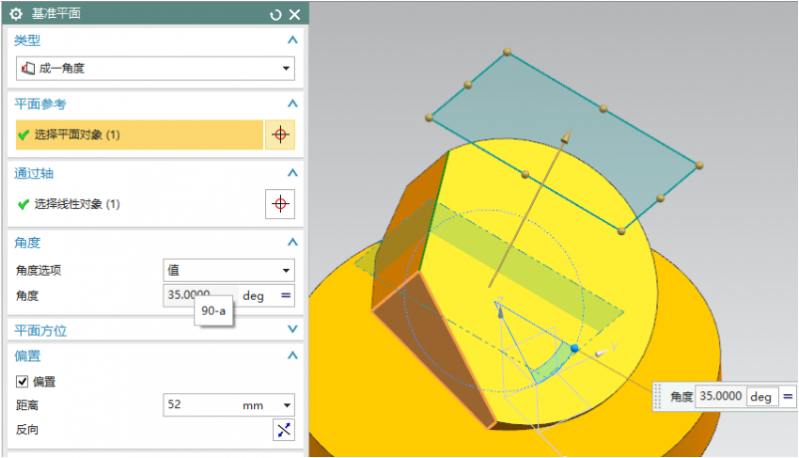Select the 选择线性对象 (1) row
This screenshot has width=799, height=458.
[x=135, y=204]
